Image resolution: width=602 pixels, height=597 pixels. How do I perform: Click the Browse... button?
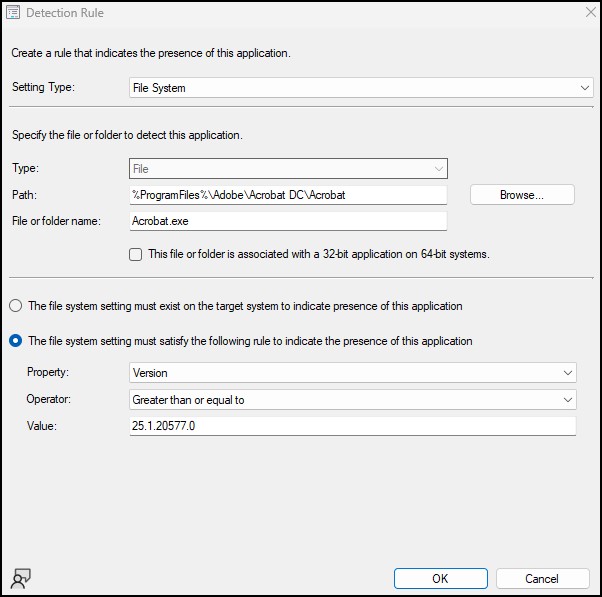click(x=522, y=195)
